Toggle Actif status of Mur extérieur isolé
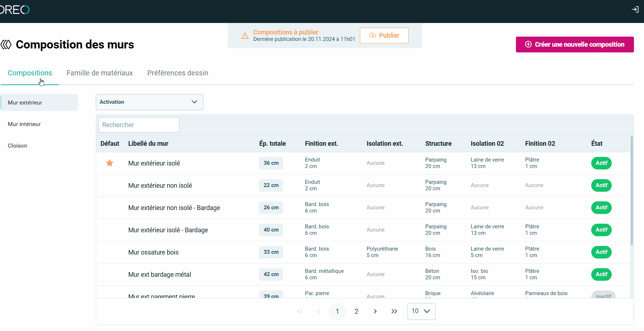This screenshot has height=331, width=644. (601, 163)
